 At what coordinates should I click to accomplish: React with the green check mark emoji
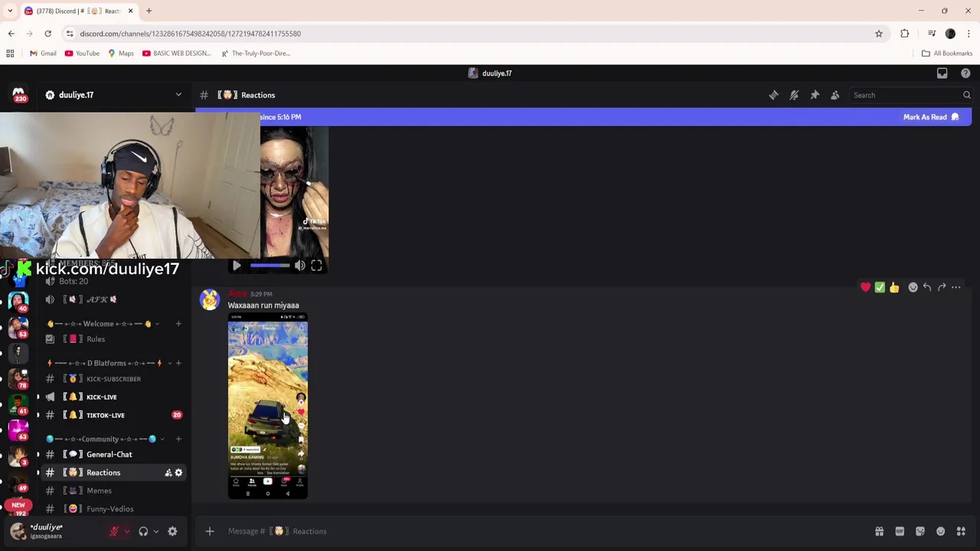coord(880,287)
